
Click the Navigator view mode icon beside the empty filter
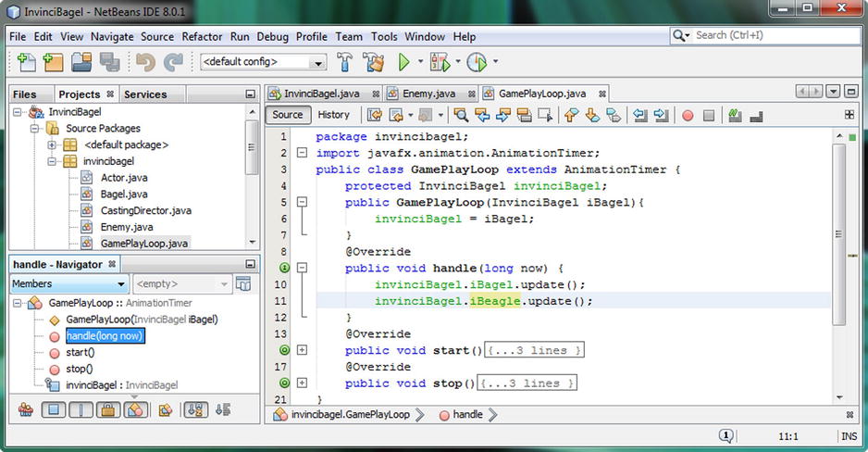(x=243, y=283)
